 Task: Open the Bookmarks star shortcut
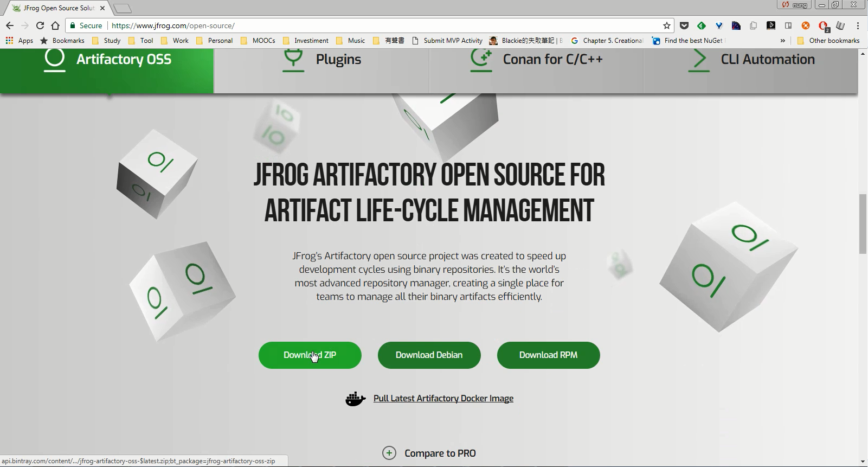click(x=62, y=41)
